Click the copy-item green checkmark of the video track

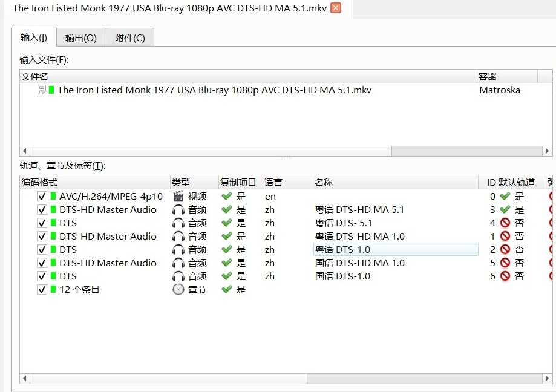[x=227, y=196]
